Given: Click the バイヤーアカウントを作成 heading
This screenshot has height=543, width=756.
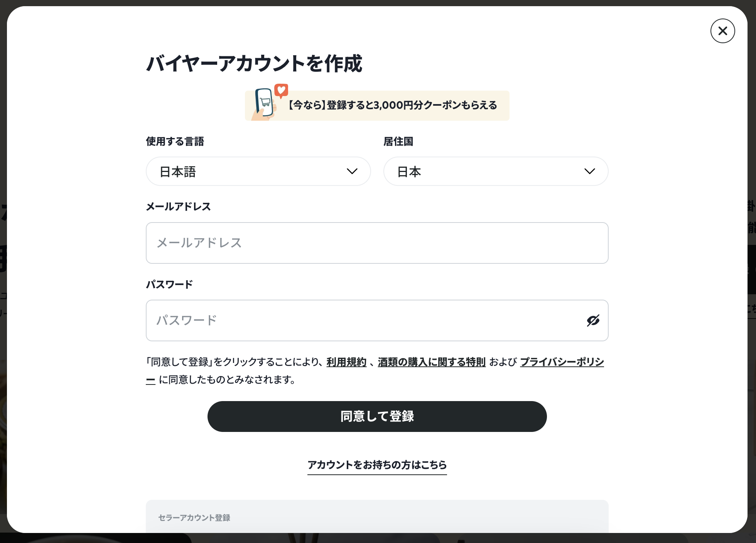Looking at the screenshot, I should pos(254,64).
